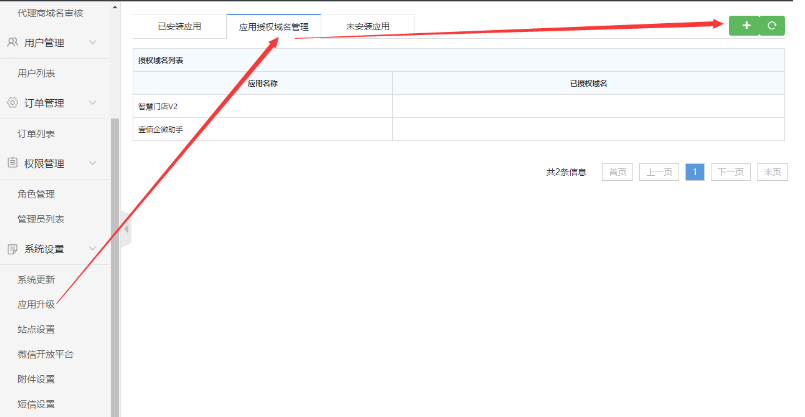Click the green plus add button

(744, 26)
